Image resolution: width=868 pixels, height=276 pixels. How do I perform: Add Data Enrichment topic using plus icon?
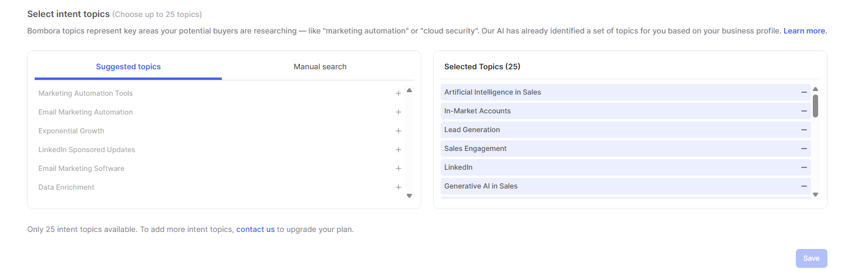[398, 187]
